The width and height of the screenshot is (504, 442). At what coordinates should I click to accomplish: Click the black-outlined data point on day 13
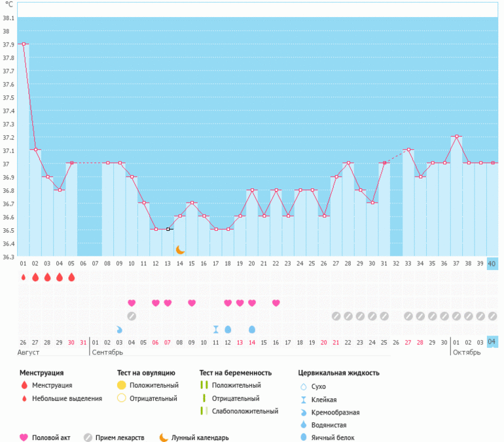pyautogui.click(x=168, y=229)
